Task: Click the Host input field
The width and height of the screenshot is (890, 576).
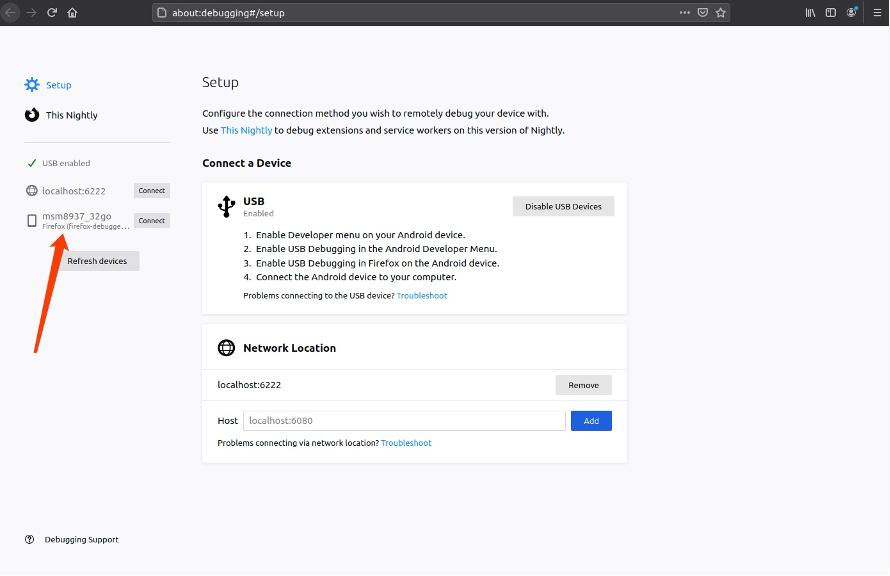Action: (x=404, y=421)
